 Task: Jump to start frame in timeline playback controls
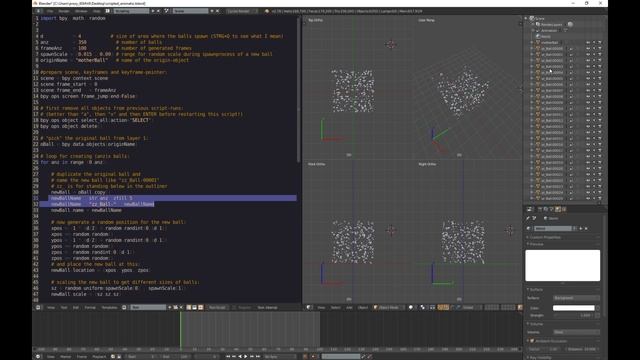click(x=228, y=356)
